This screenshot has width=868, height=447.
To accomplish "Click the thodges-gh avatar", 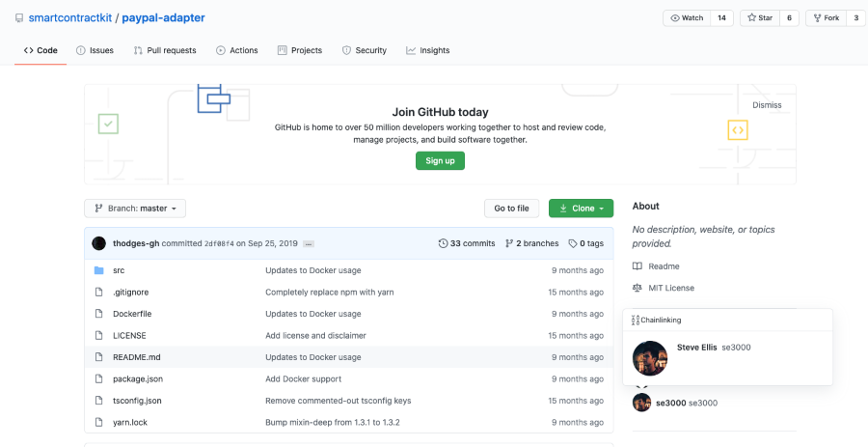I will (99, 243).
